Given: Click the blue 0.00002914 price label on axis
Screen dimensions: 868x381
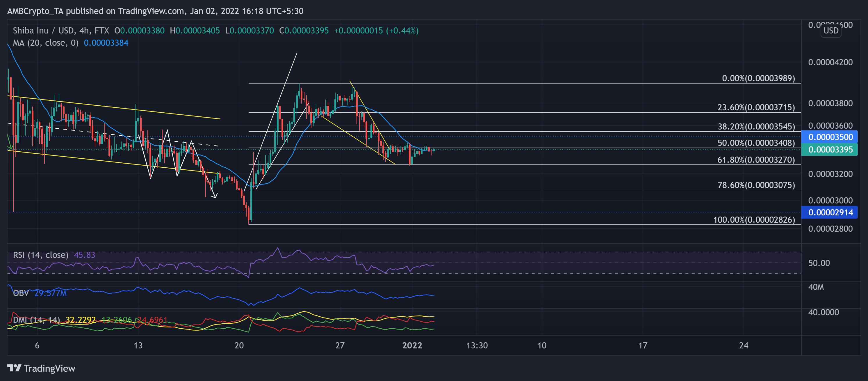Looking at the screenshot, I should point(830,212).
